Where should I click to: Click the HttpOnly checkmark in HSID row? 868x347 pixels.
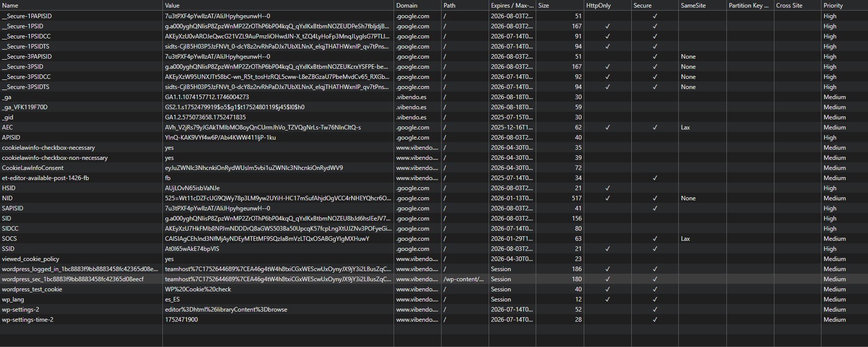607,188
